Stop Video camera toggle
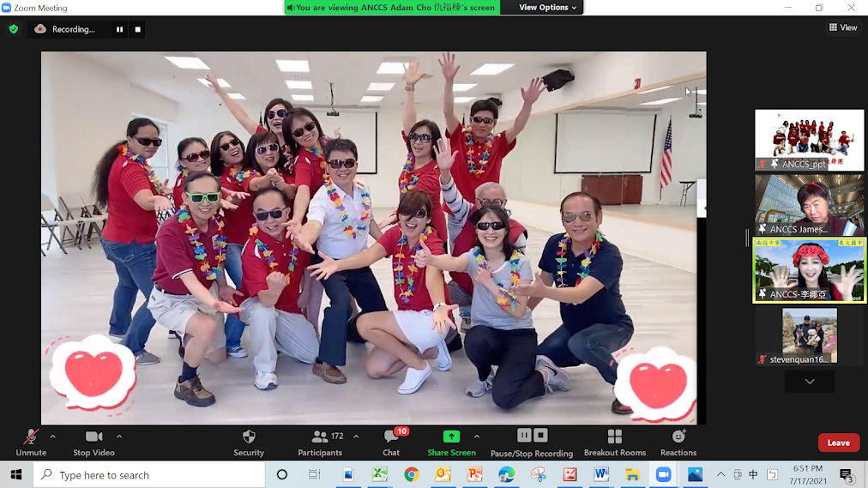Screen dimensions: 868x488 [x=93, y=442]
